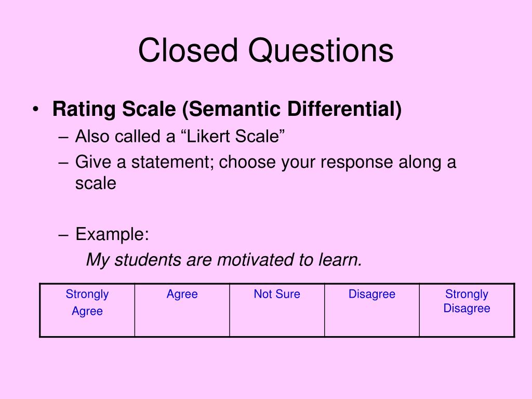Click the word 'Questions' in the title
Image resolution: width=532 pixels, height=399 pixels.
pos(321,50)
